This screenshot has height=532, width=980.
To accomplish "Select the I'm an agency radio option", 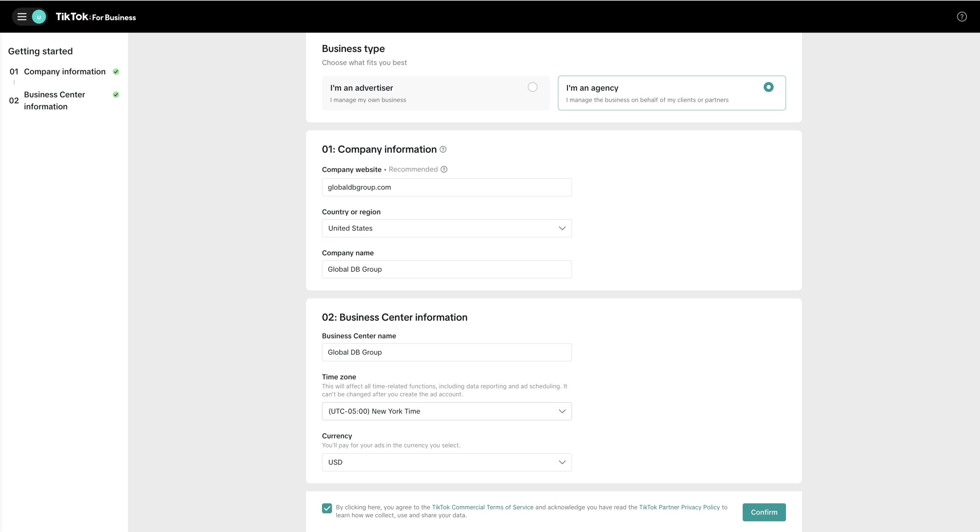I will click(x=768, y=87).
